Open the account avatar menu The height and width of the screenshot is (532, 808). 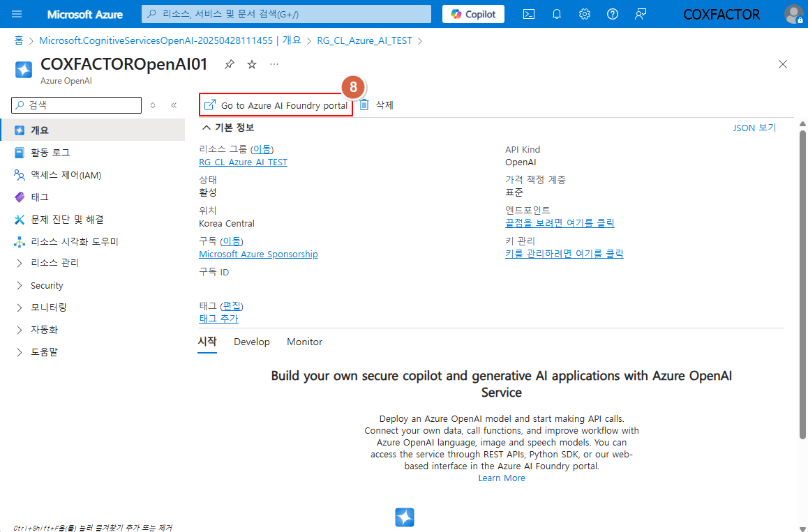(793, 14)
